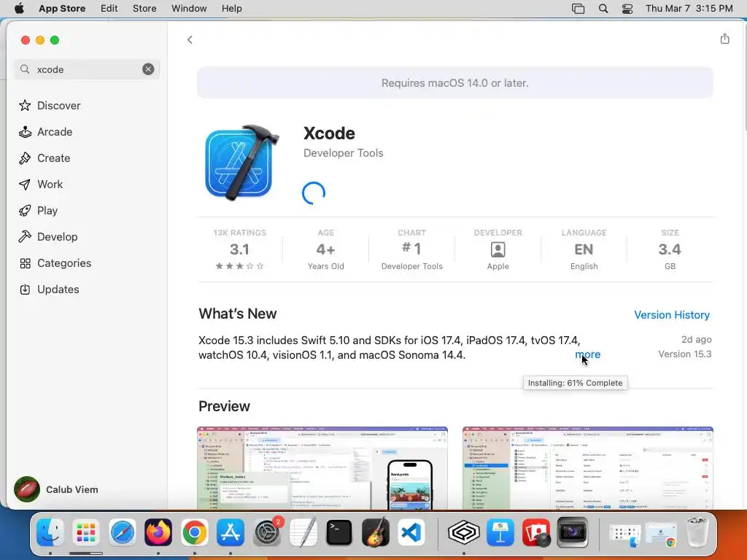Screen dimensions: 747x560
Task: Open the Discover section
Action: tap(50, 106)
